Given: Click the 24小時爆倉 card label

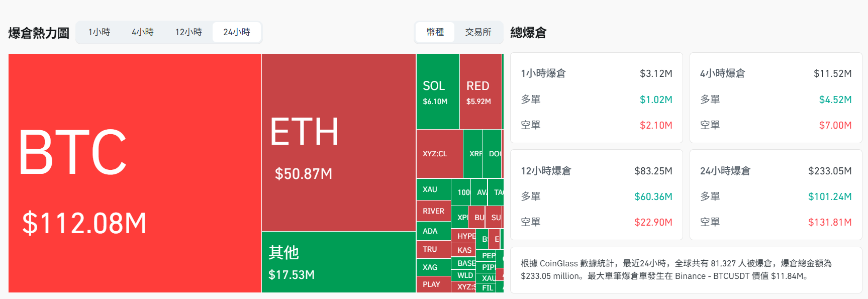Looking at the screenshot, I should (x=725, y=171).
